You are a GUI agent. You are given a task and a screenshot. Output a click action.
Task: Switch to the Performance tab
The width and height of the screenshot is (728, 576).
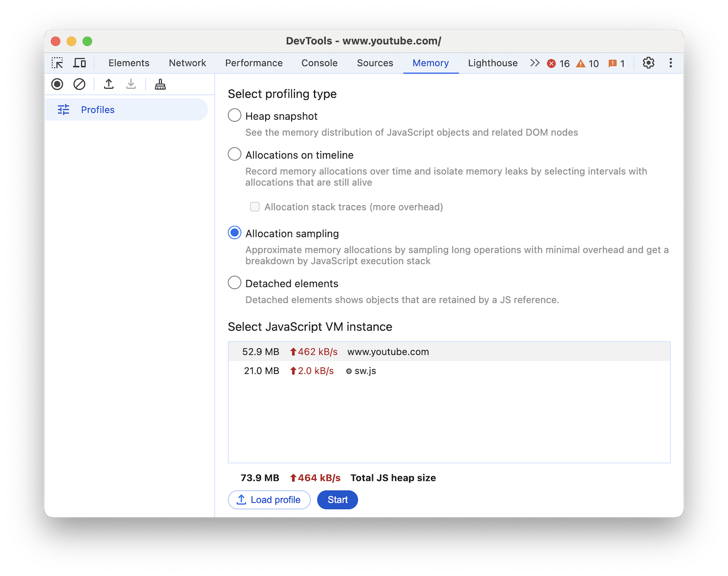[x=254, y=62]
